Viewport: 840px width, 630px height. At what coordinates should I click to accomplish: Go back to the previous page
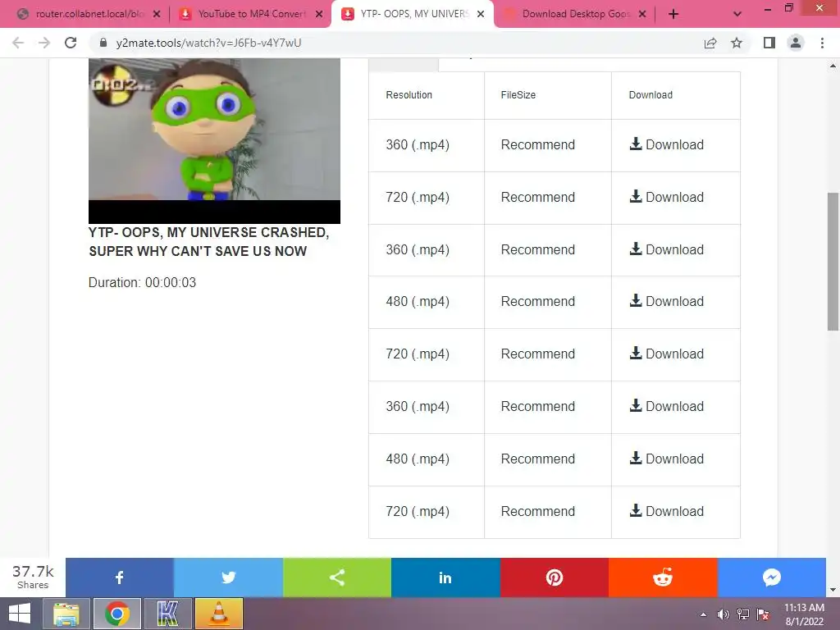[x=18, y=43]
